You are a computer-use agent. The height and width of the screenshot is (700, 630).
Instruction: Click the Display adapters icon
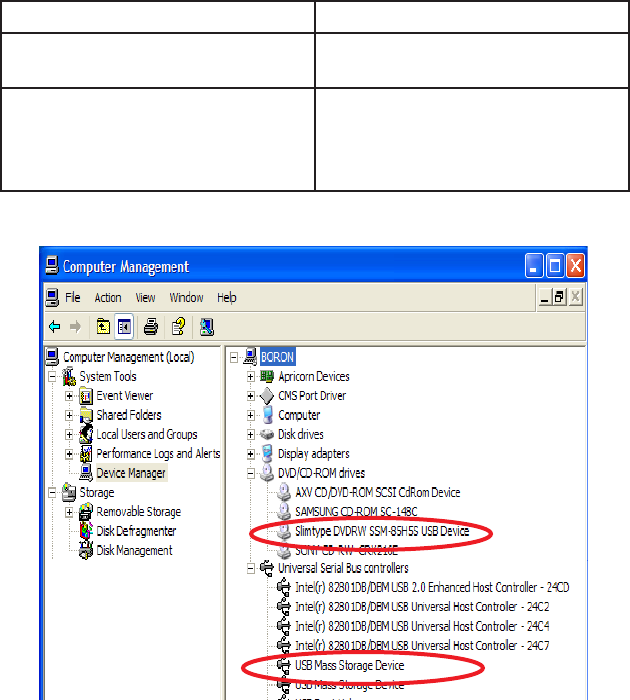click(267, 454)
